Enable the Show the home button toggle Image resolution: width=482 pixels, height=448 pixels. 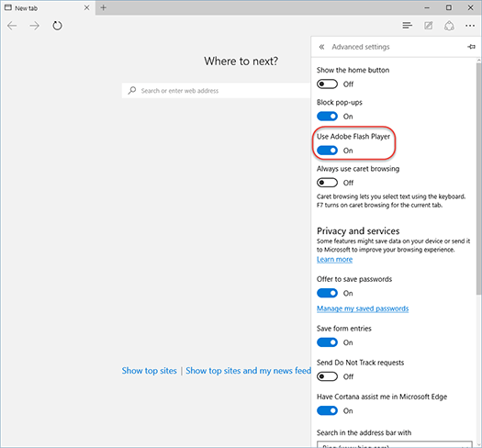pos(327,84)
